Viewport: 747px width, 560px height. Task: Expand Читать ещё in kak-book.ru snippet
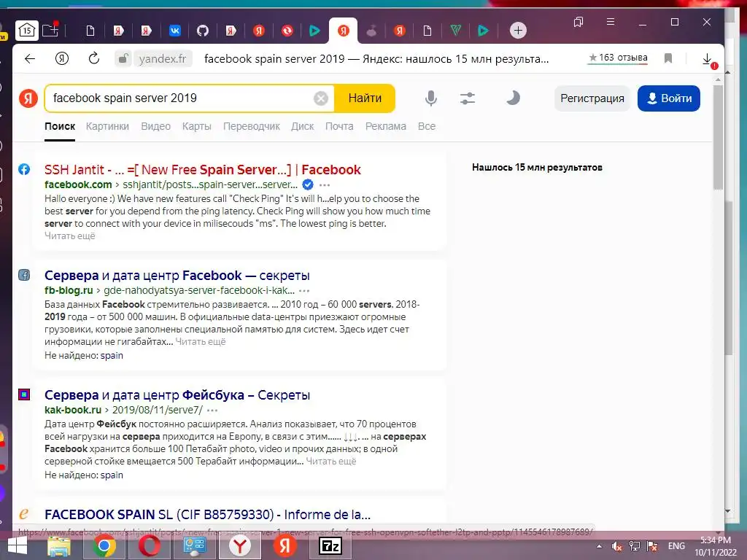tap(330, 461)
